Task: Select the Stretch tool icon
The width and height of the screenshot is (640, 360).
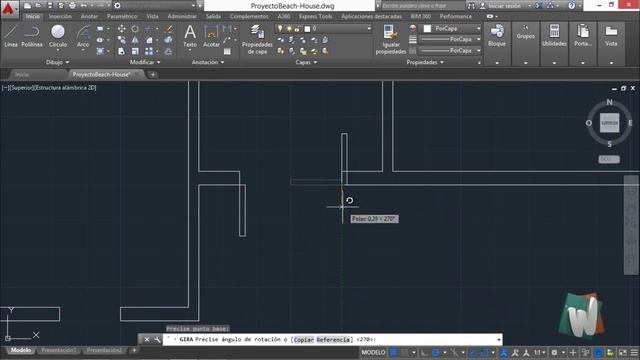Action: pos(122,51)
